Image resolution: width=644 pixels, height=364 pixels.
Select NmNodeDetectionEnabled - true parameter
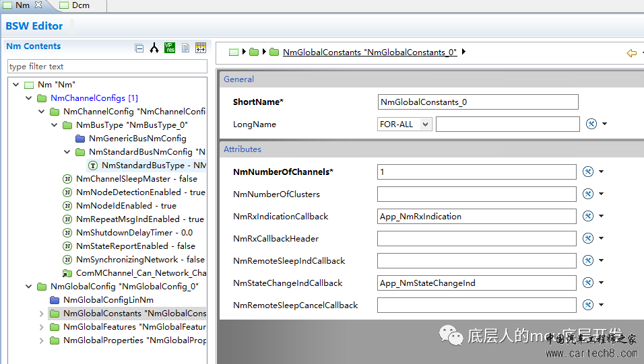141,192
